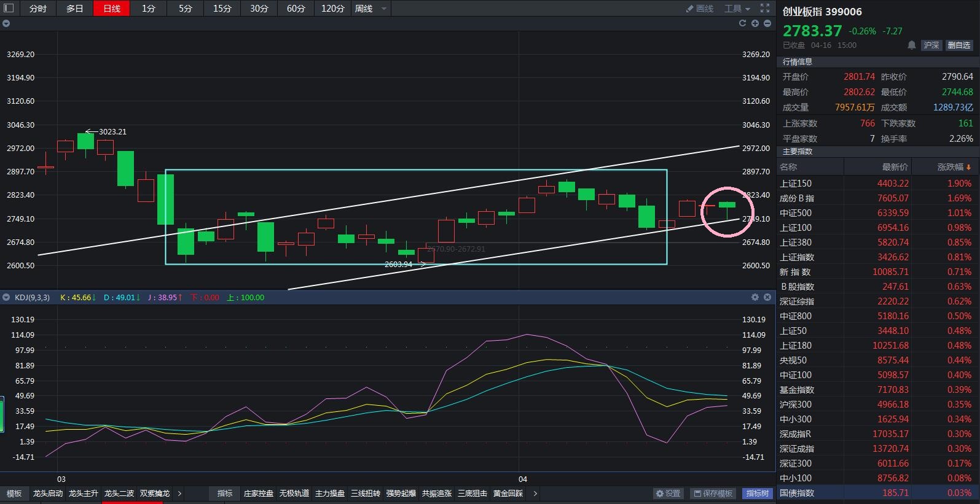Toggle the panel layout icon
The width and height of the screenshot is (980, 504).
point(9,8)
